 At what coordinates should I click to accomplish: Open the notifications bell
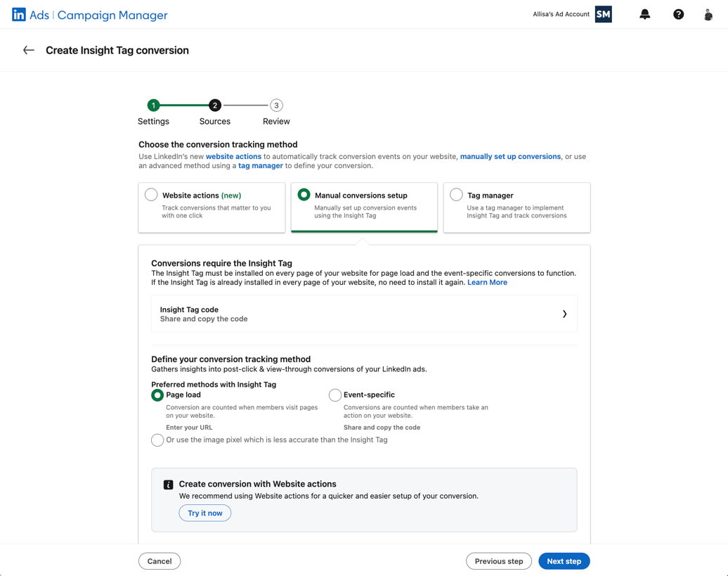(x=644, y=14)
